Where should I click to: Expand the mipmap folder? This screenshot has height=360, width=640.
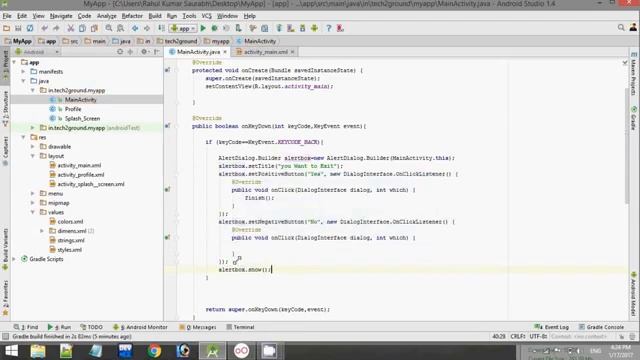click(33, 203)
